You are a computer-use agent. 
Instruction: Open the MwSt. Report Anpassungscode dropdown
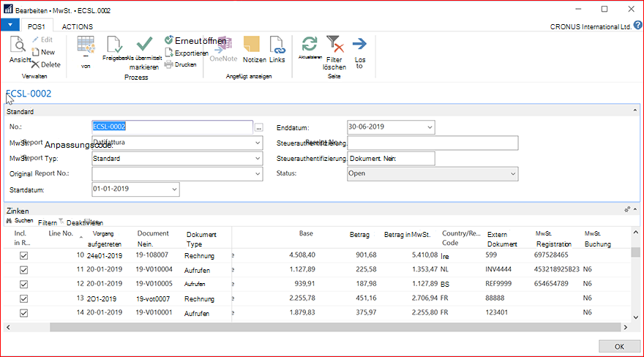258,143
